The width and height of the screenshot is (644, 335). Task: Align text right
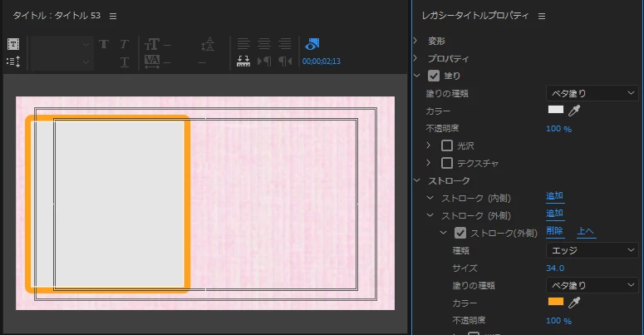tap(285, 43)
